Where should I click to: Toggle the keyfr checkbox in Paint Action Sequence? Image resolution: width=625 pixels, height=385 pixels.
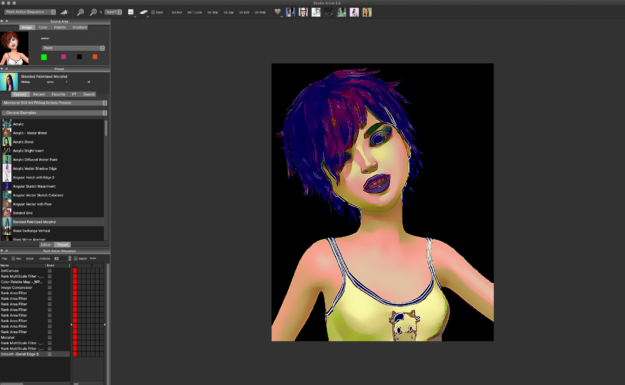click(x=76, y=258)
